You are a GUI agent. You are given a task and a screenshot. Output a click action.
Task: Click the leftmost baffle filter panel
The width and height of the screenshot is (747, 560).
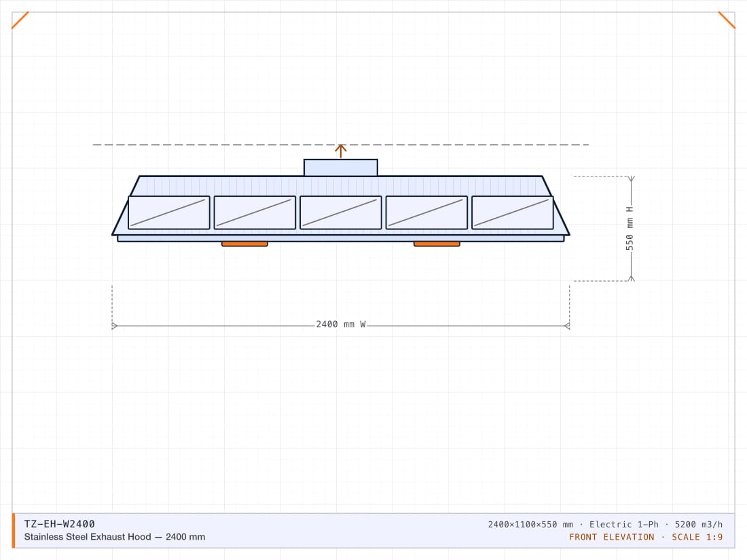[x=169, y=212]
